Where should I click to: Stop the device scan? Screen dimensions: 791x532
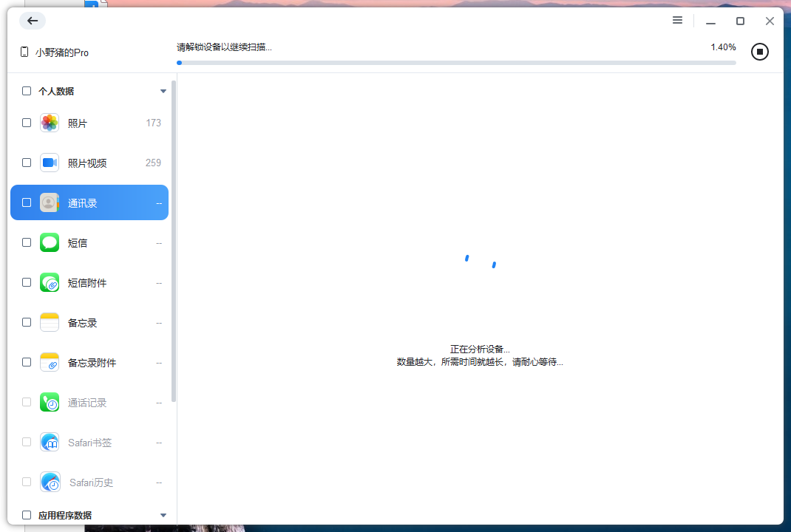[x=759, y=52]
